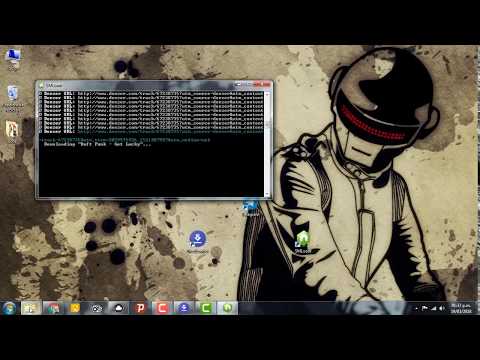
Task: Open the network signal tray icon
Action: click(x=433, y=309)
